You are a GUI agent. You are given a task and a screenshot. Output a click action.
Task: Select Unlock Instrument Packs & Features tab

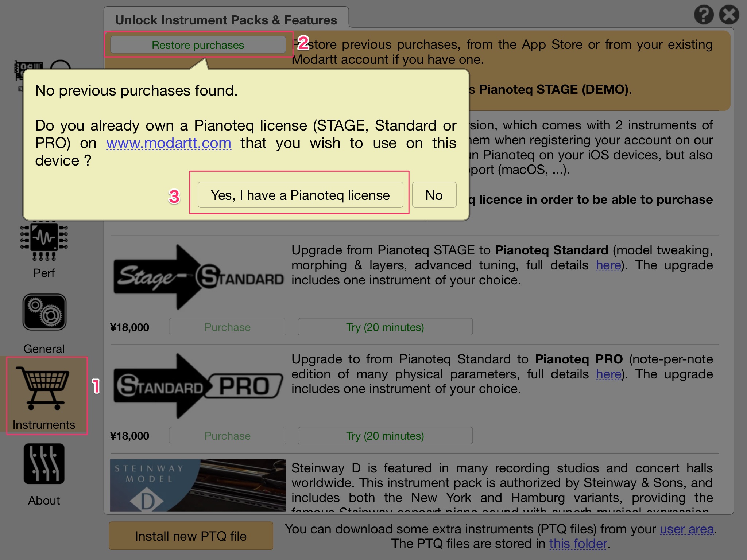coord(226,20)
